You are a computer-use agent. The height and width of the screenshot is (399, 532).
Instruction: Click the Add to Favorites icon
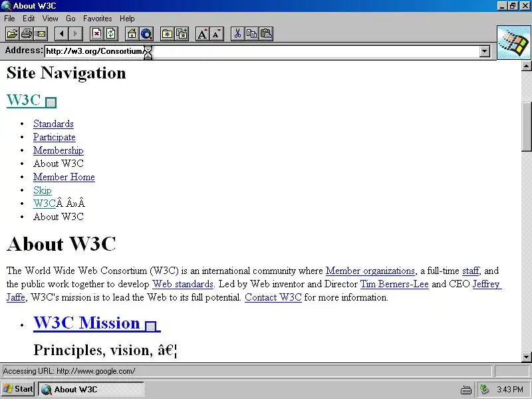pos(182,34)
